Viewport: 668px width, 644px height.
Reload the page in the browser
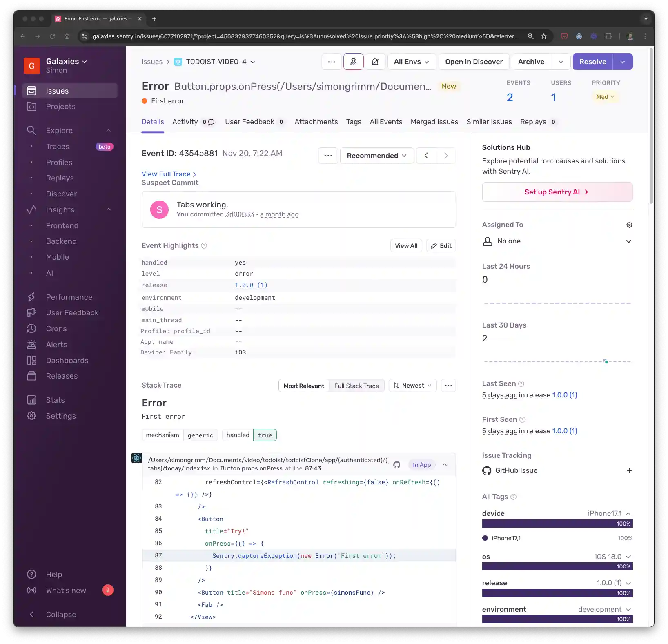tap(52, 36)
